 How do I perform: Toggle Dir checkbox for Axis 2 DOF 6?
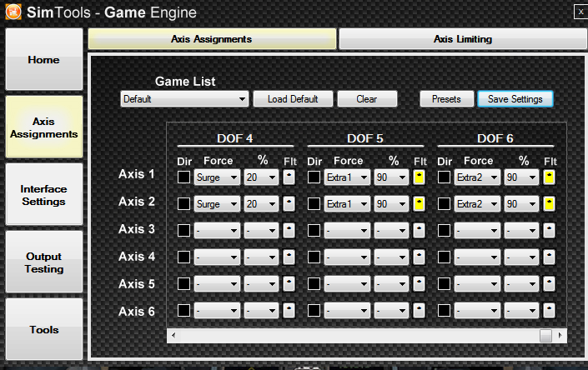point(444,203)
